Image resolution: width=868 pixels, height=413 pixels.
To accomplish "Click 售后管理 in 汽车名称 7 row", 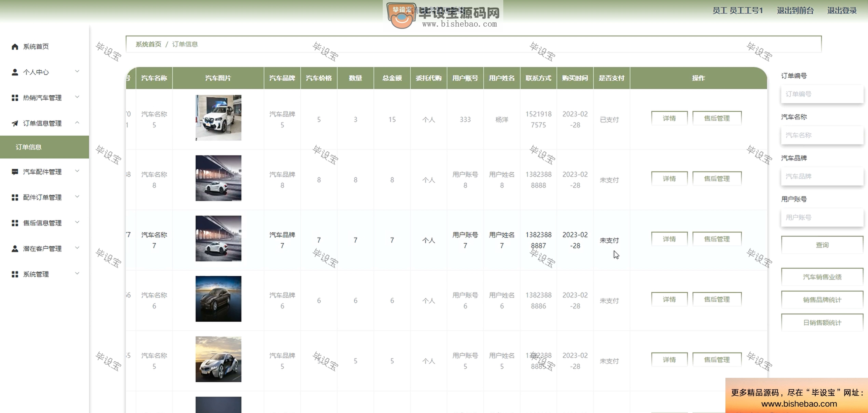I will 717,239.
